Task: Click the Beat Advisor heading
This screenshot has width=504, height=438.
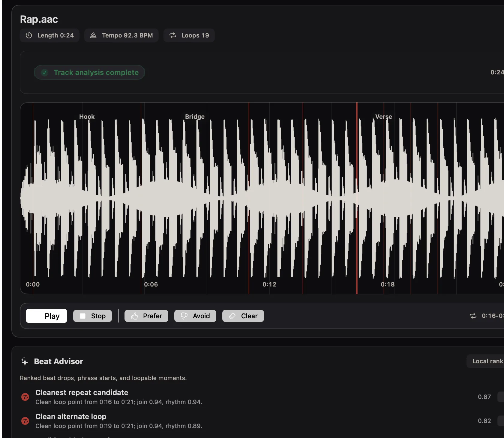Action: (58, 361)
